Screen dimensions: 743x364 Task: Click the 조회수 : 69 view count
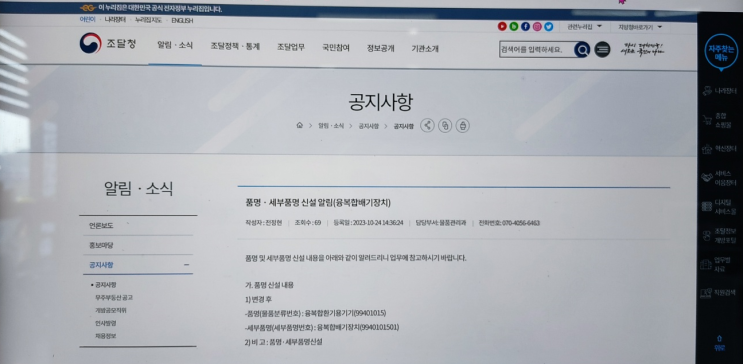pos(308,223)
